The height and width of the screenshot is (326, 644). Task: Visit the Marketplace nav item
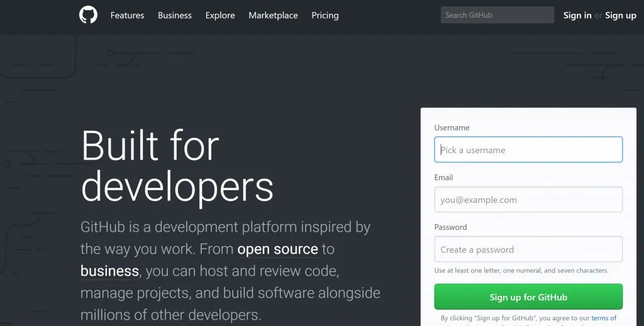(x=273, y=15)
